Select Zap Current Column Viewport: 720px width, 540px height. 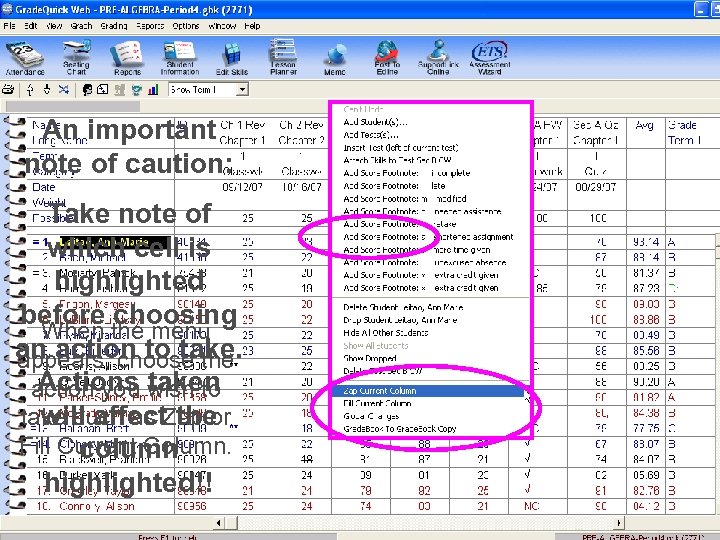point(428,391)
